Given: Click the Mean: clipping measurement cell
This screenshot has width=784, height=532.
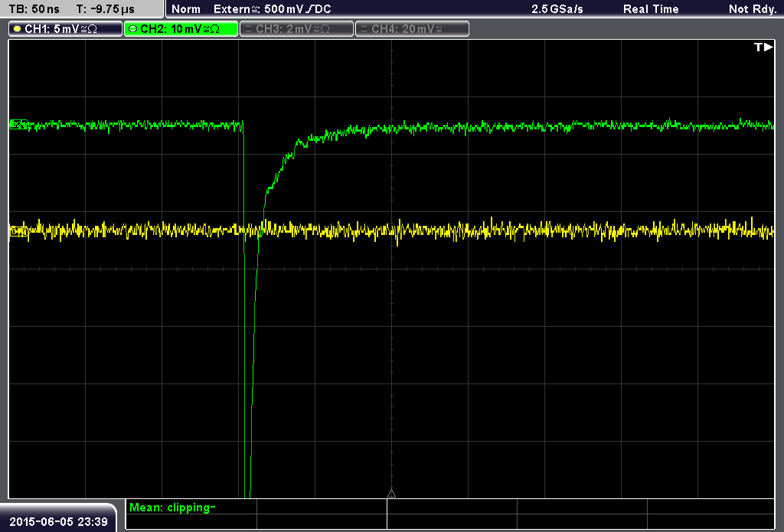Looking at the screenshot, I should tap(191, 508).
